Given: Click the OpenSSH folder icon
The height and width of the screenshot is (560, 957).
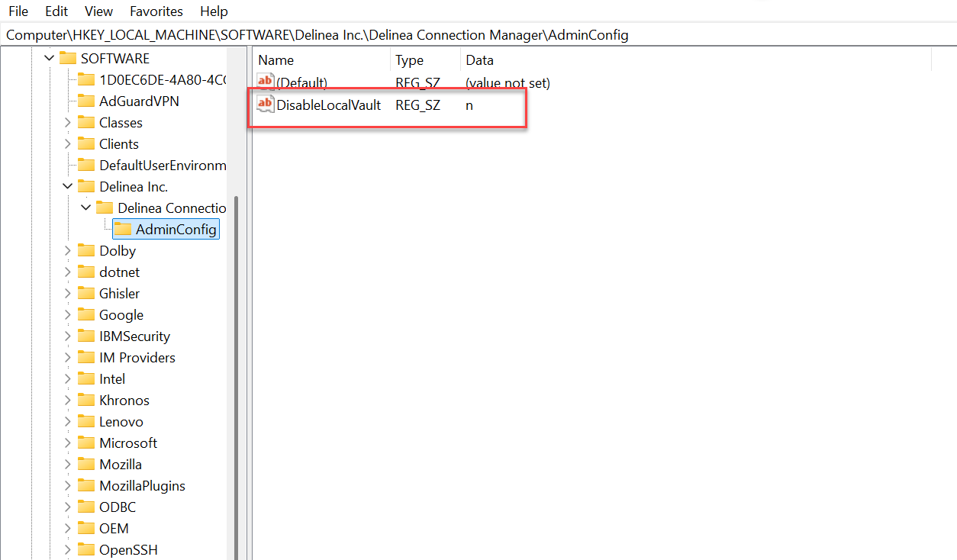Looking at the screenshot, I should 86,549.
